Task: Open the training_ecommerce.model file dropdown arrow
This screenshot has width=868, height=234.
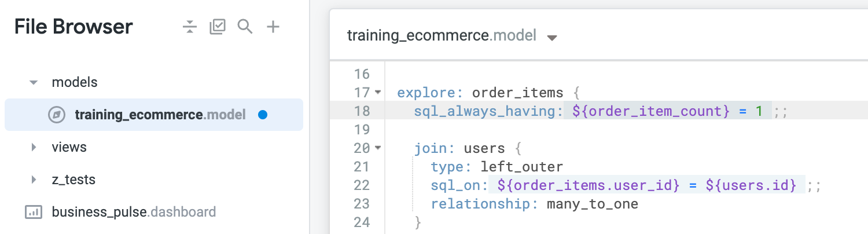Action: point(552,38)
